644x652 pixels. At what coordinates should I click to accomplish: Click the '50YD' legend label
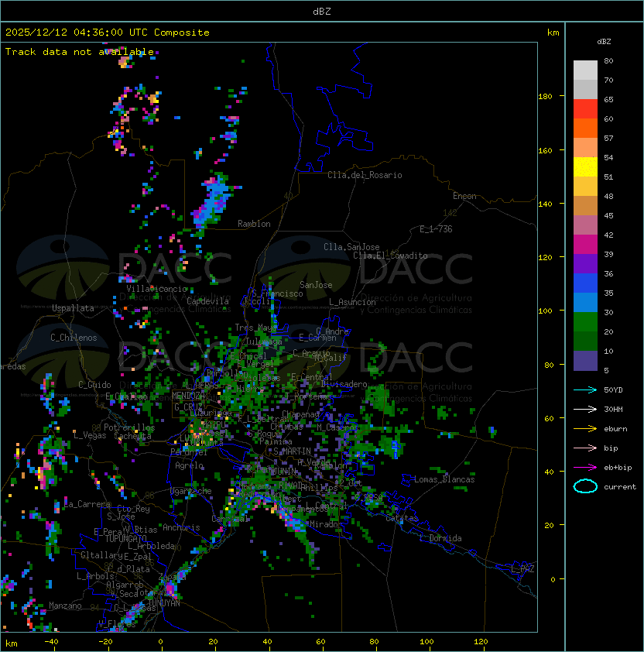coord(613,390)
